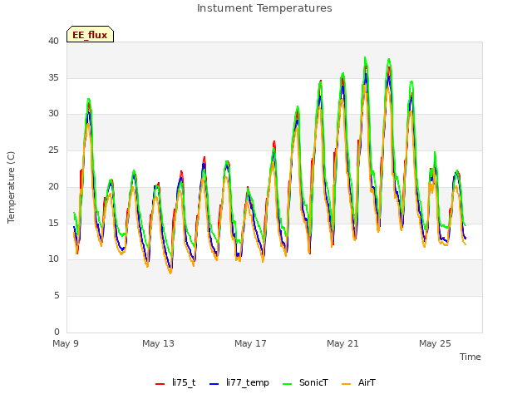Click the chart title Instument Temperatures
Screen dimensions: 532x399
tap(264, 8)
